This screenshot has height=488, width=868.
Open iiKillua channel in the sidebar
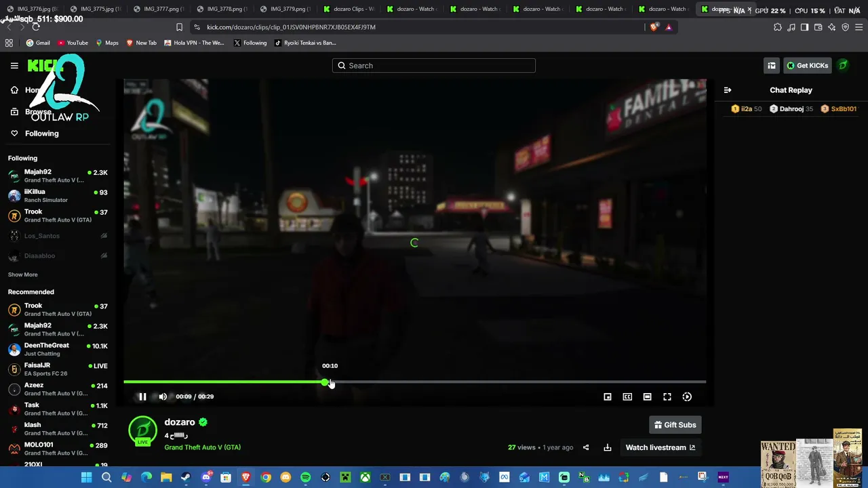tap(58, 196)
